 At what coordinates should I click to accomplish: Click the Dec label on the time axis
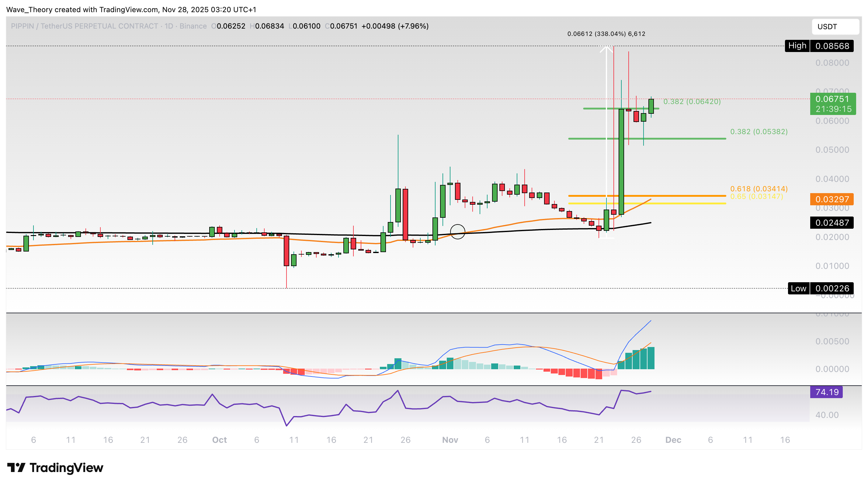673,440
